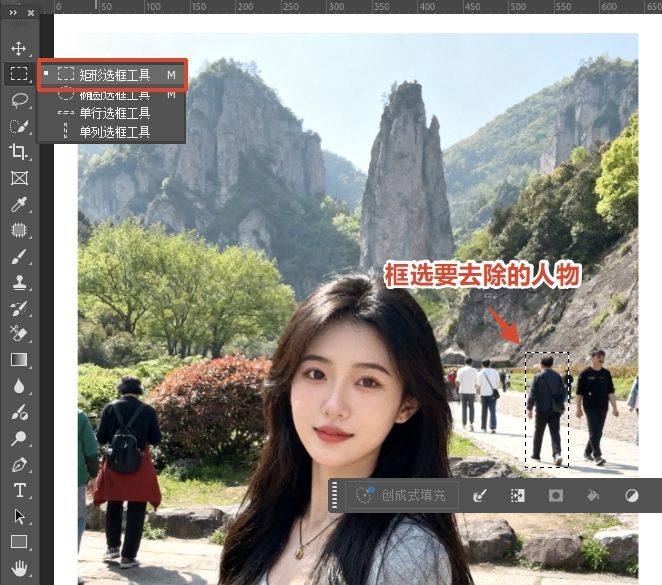Choose 单列选框工具 from the flyout menu
This screenshot has height=585, width=662.
pos(114,132)
